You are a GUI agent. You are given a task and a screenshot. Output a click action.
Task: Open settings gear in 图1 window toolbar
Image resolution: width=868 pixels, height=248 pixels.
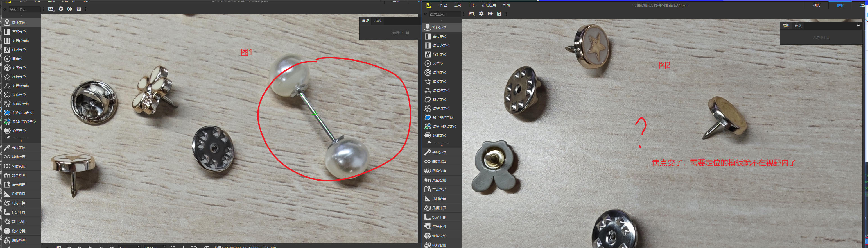61,9
